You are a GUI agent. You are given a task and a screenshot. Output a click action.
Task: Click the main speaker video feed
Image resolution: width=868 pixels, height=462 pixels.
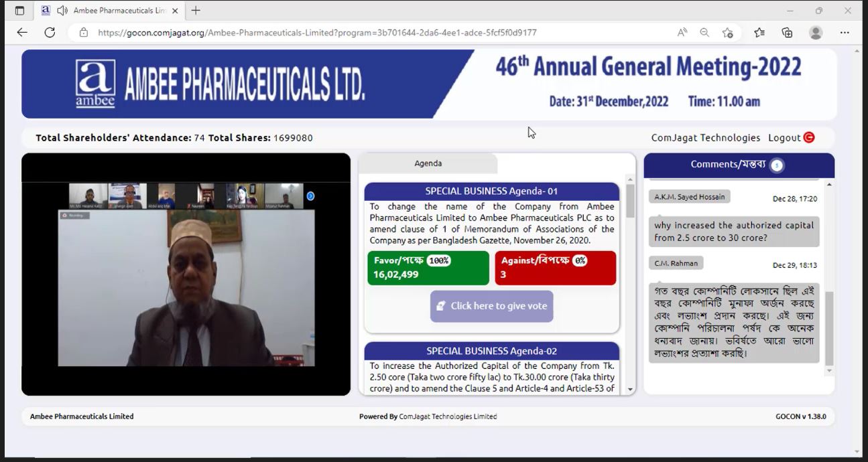tap(186, 288)
